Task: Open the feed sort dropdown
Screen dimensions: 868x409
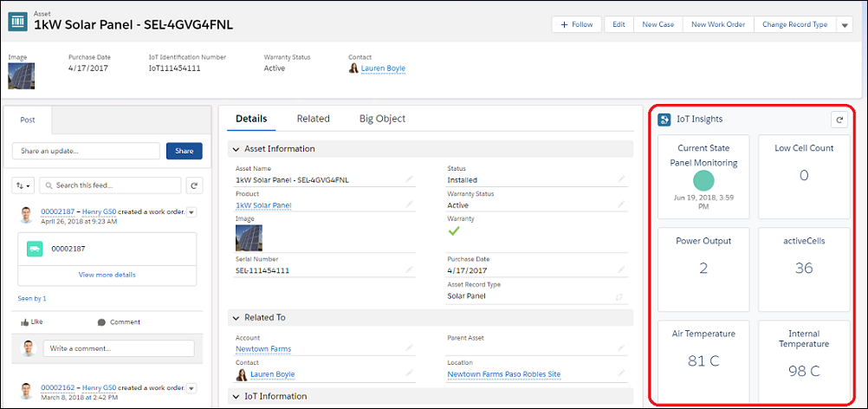Action: click(x=23, y=185)
